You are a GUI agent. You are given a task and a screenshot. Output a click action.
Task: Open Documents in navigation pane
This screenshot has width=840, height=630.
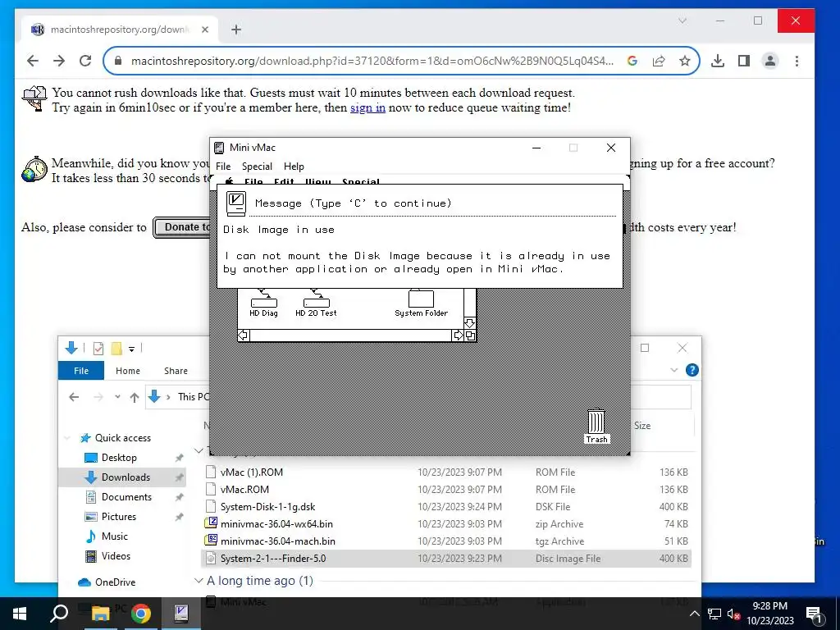(126, 497)
